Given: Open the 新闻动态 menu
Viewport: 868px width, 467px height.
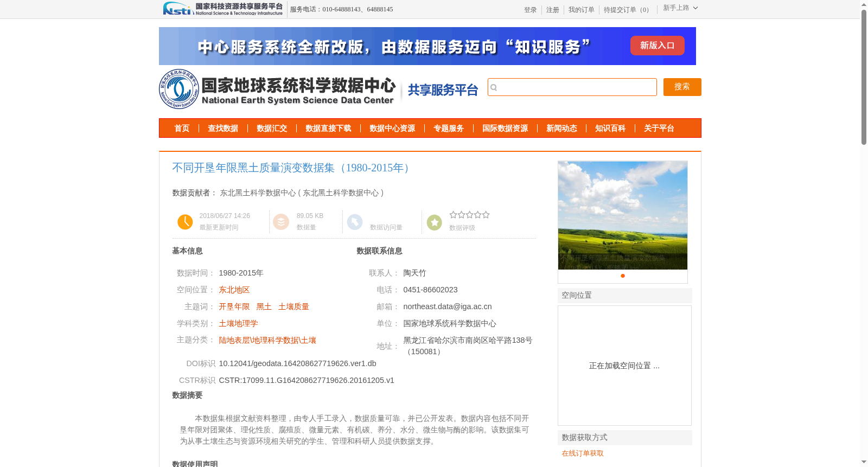Looking at the screenshot, I should [x=561, y=129].
